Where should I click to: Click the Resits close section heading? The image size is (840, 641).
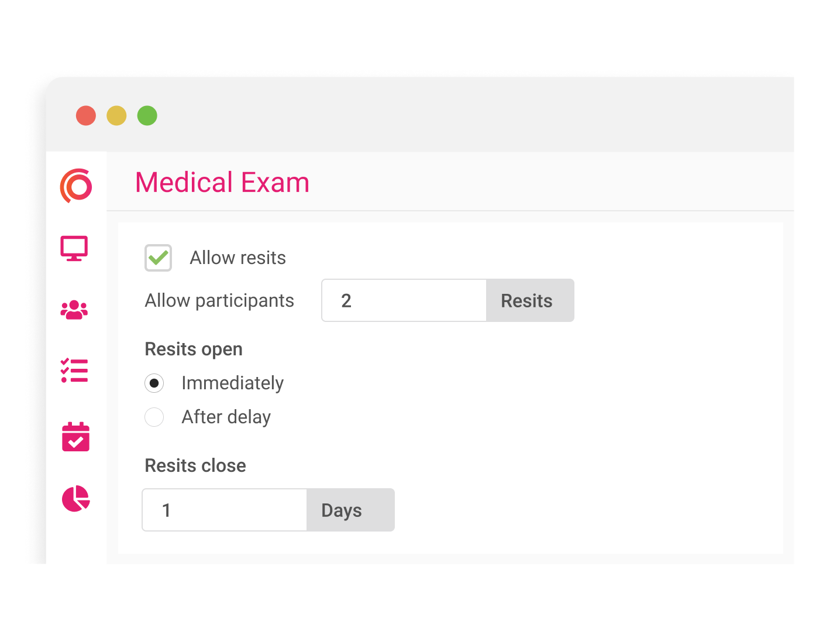point(195,465)
